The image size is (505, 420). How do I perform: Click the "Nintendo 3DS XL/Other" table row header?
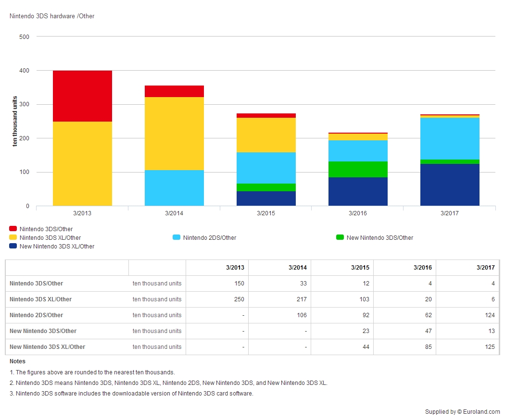pyautogui.click(x=40, y=299)
